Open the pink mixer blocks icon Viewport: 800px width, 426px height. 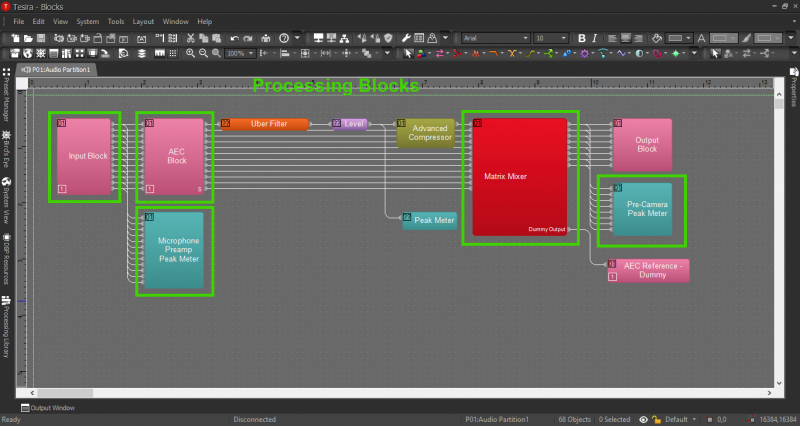coord(440,53)
